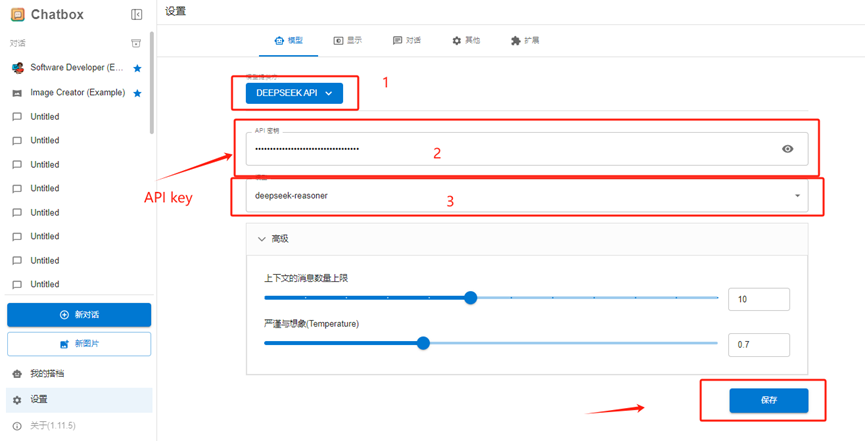Click the image icon in the 新图片 button
Viewport: 865px width, 441px height.
point(64,344)
